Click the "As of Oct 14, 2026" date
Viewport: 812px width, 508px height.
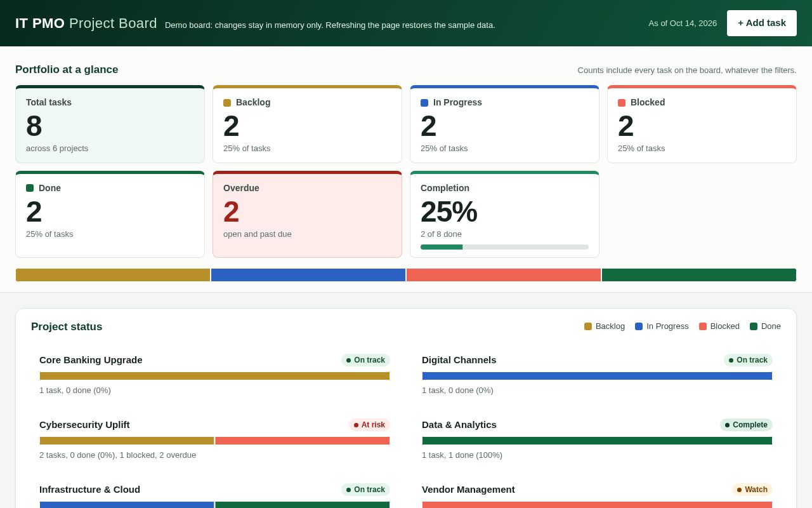pos(683,23)
